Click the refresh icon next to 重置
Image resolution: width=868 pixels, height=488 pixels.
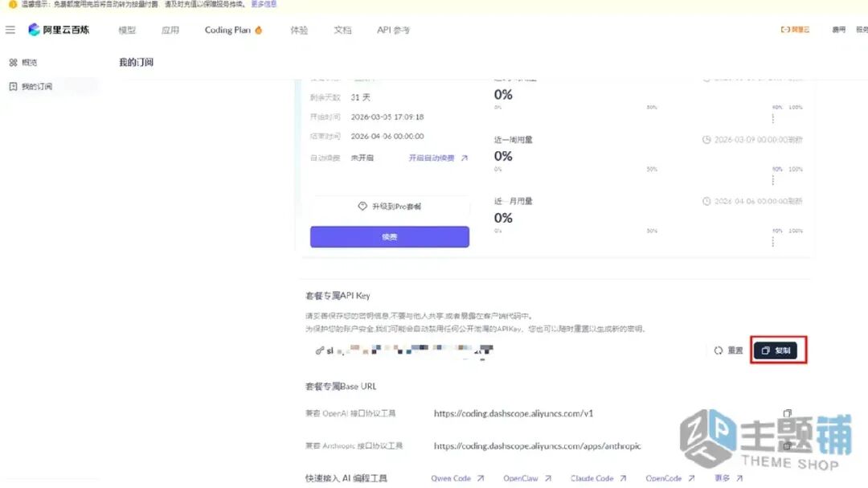719,351
